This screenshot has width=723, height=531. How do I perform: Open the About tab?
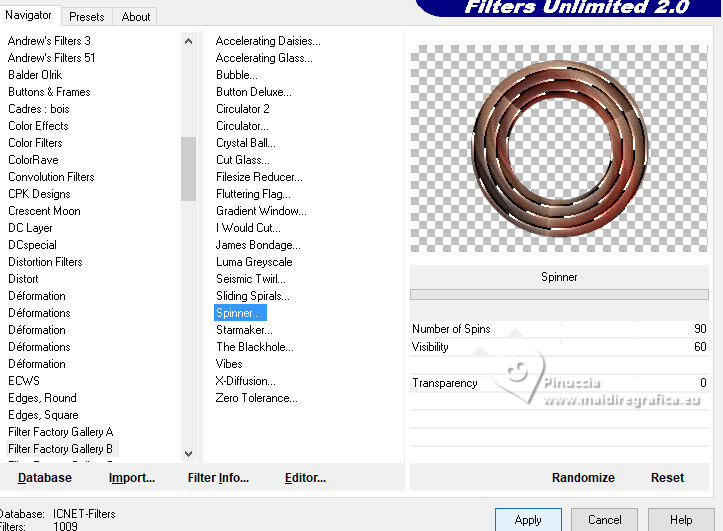pos(136,17)
